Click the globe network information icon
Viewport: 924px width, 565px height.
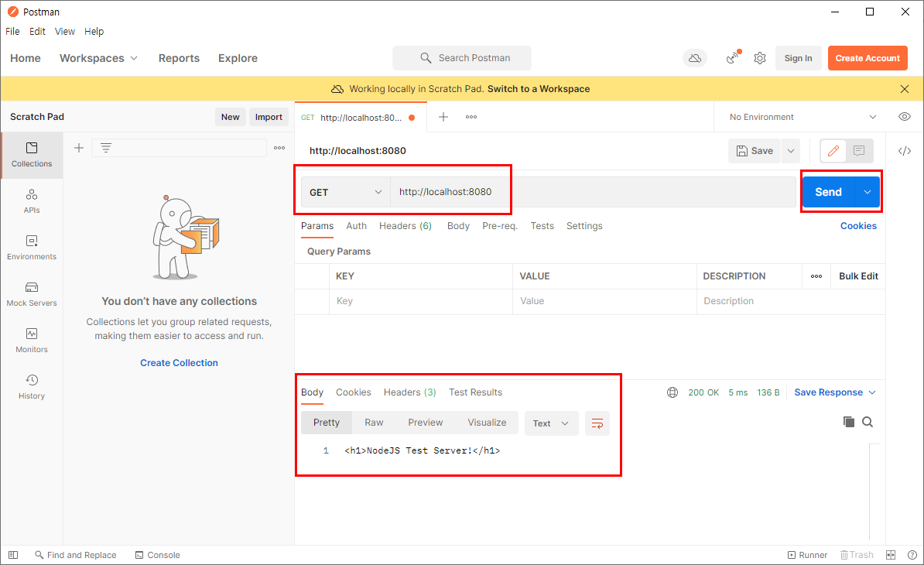point(672,392)
